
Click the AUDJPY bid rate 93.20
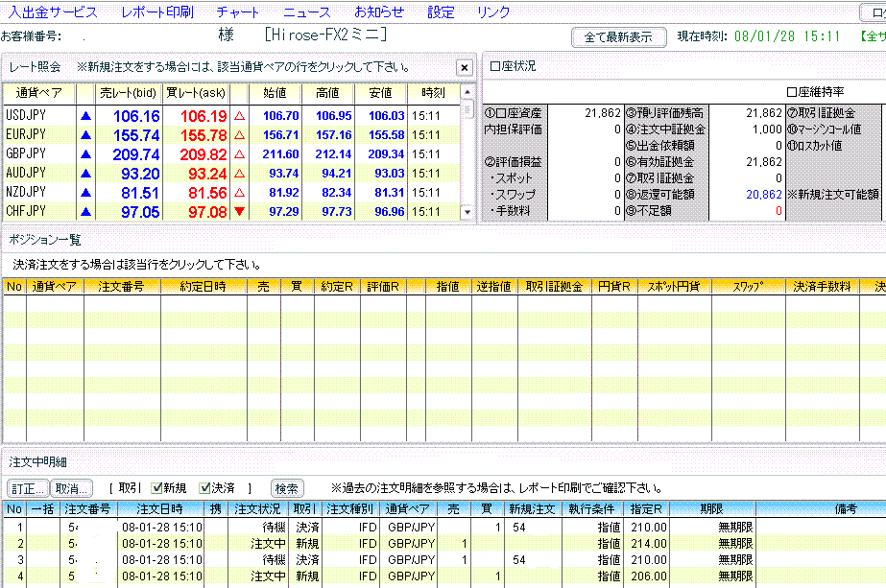141,174
